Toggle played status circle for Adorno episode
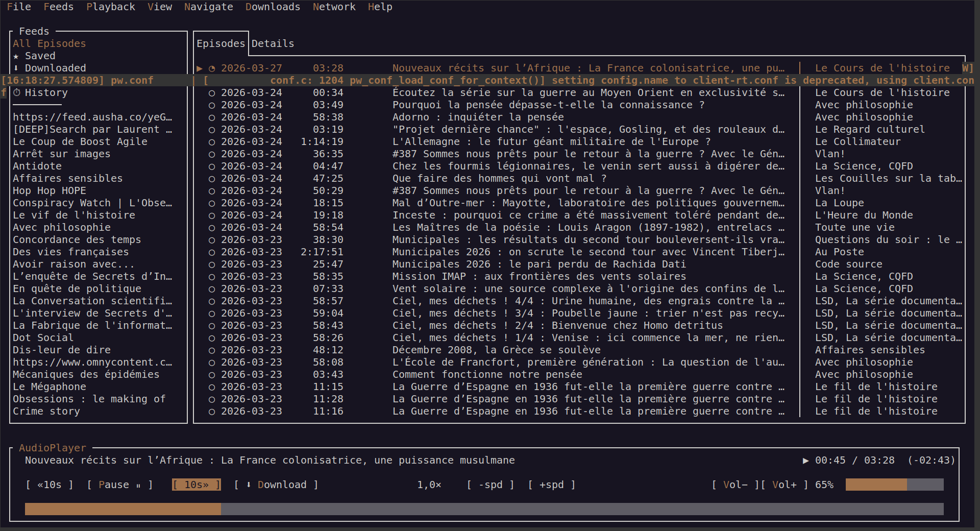This screenshot has height=531, width=980. tap(212, 117)
